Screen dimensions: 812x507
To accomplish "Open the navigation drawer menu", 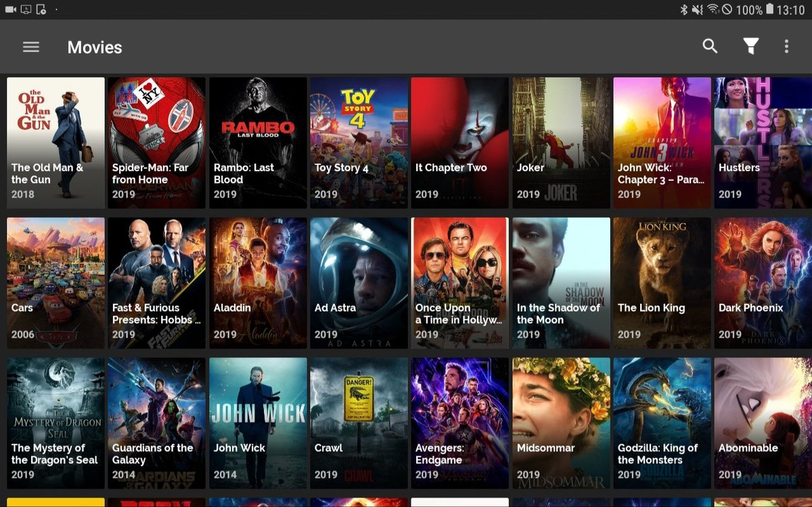I will [31, 47].
